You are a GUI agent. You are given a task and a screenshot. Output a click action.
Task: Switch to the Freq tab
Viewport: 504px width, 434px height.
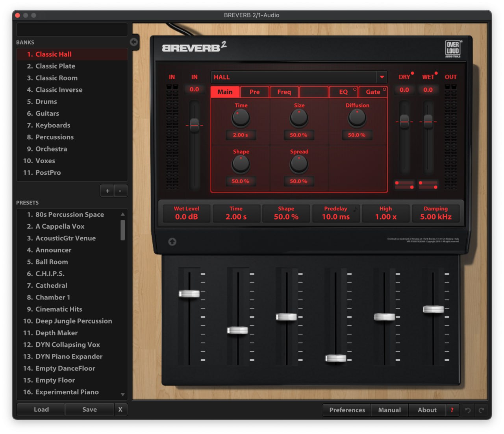pos(284,92)
